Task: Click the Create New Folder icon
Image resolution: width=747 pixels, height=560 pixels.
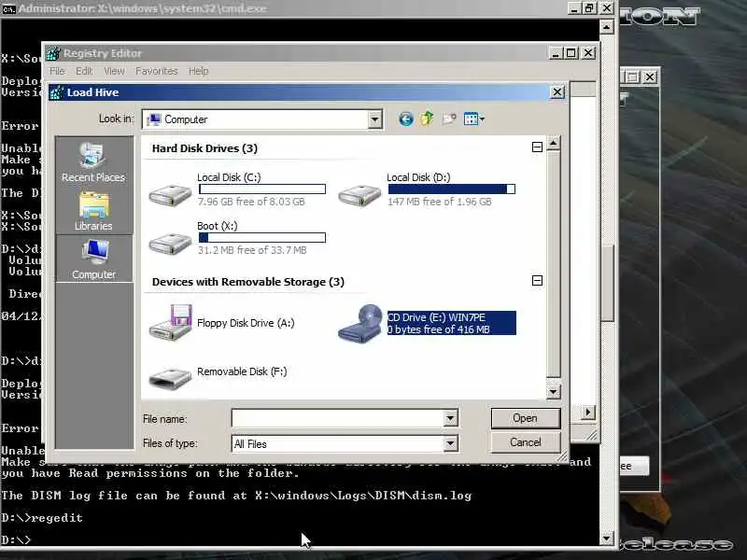Action: point(449,119)
